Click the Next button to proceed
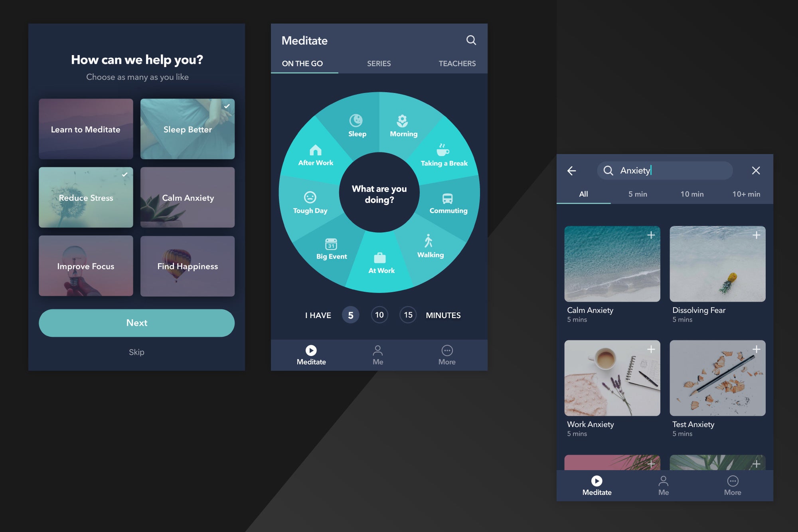Viewport: 798px width, 532px height. coord(136,322)
